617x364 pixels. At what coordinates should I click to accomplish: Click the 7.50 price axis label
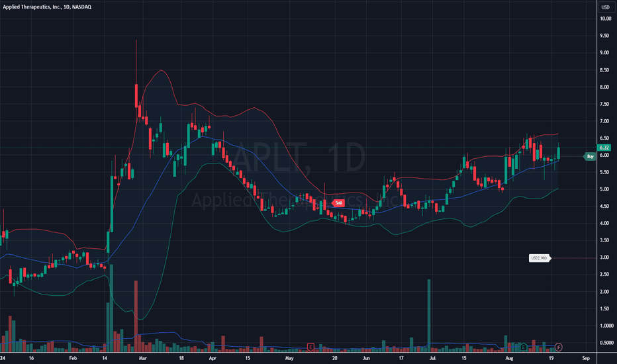click(x=604, y=105)
